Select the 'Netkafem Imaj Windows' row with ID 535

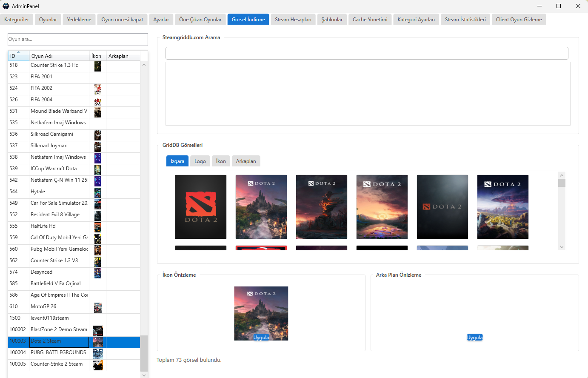coord(74,123)
